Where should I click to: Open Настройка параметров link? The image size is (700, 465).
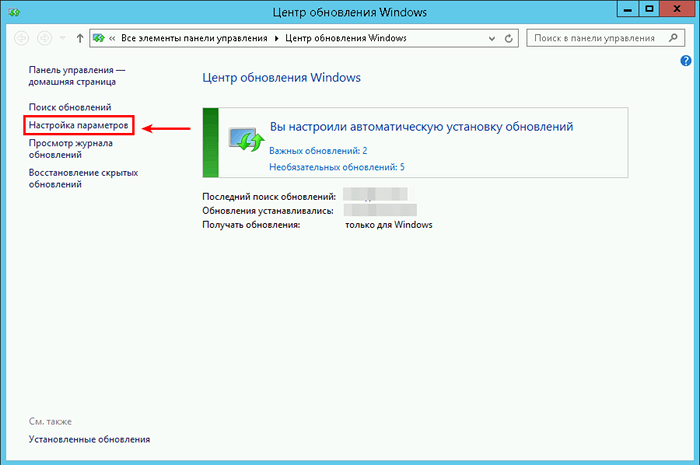click(79, 125)
